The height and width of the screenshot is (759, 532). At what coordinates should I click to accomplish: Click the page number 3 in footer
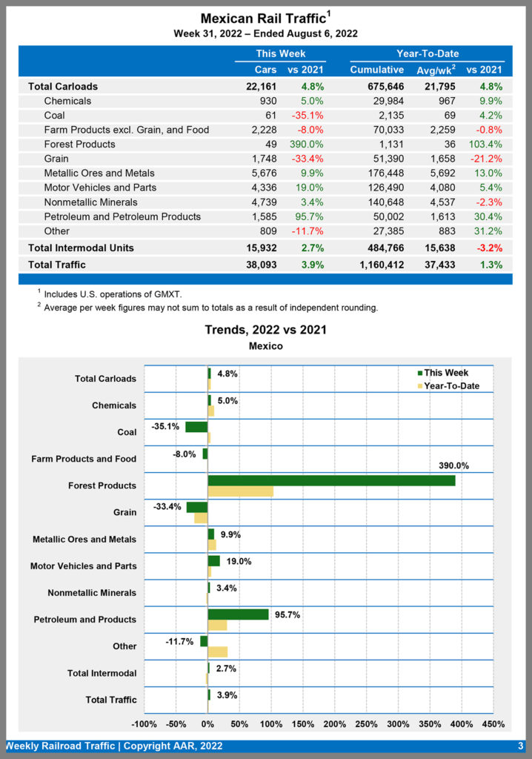[x=520, y=746]
